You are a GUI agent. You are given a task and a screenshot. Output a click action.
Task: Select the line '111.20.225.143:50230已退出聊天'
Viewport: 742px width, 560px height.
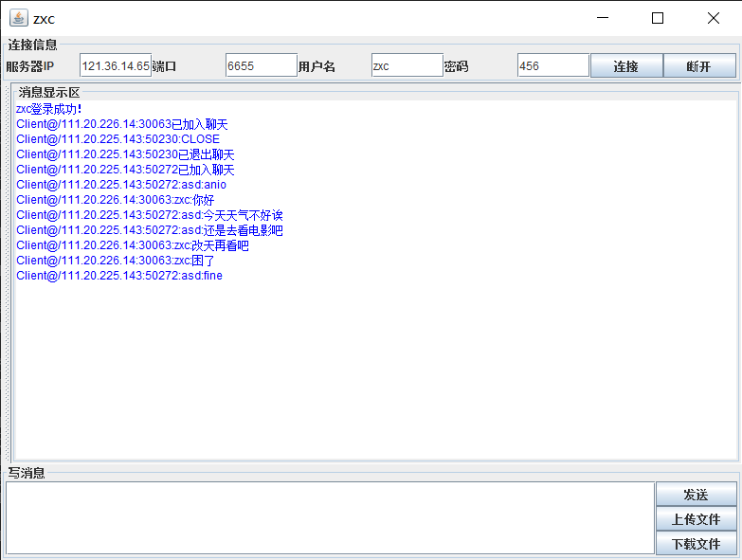tap(125, 154)
